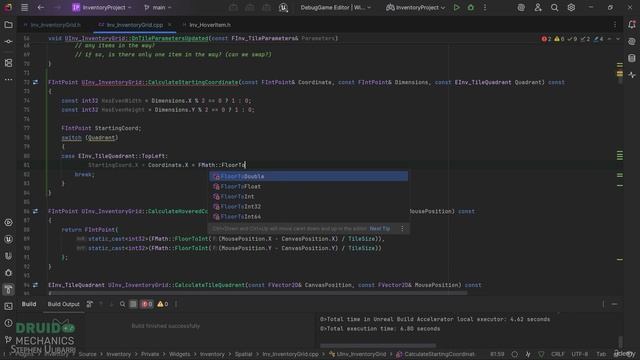Click switch keyword on line 78

pos(71,138)
